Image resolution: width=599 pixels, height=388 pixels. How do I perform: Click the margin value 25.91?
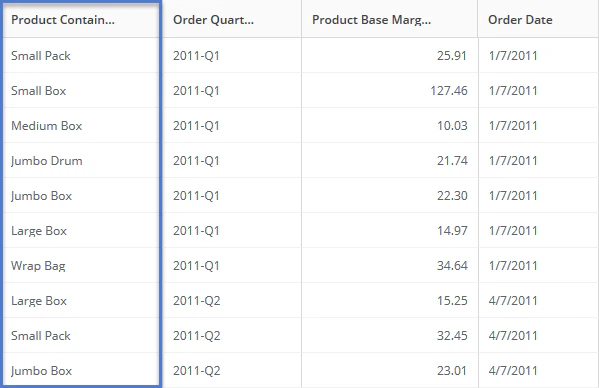click(x=452, y=56)
